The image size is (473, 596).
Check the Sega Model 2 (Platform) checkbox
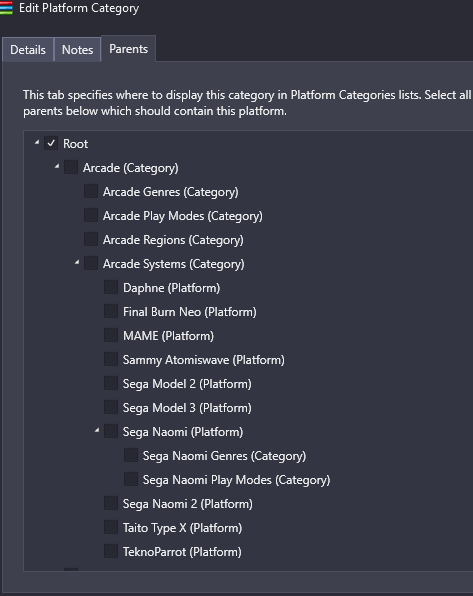111,383
